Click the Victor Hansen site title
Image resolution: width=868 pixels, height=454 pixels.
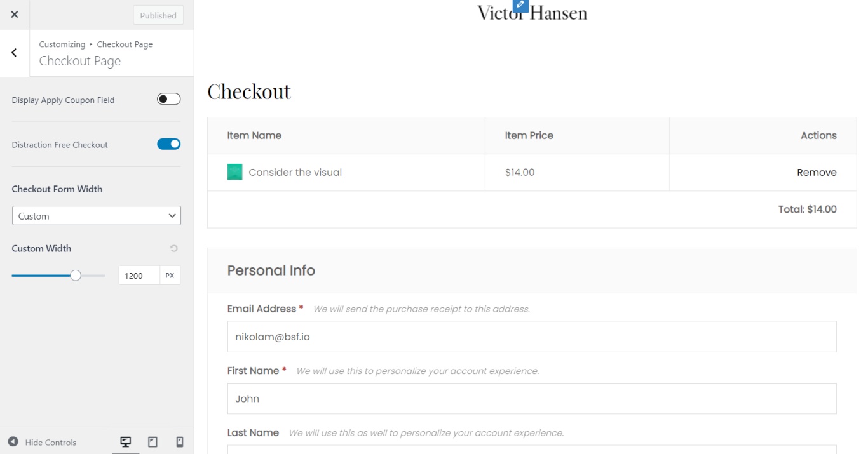[532, 13]
